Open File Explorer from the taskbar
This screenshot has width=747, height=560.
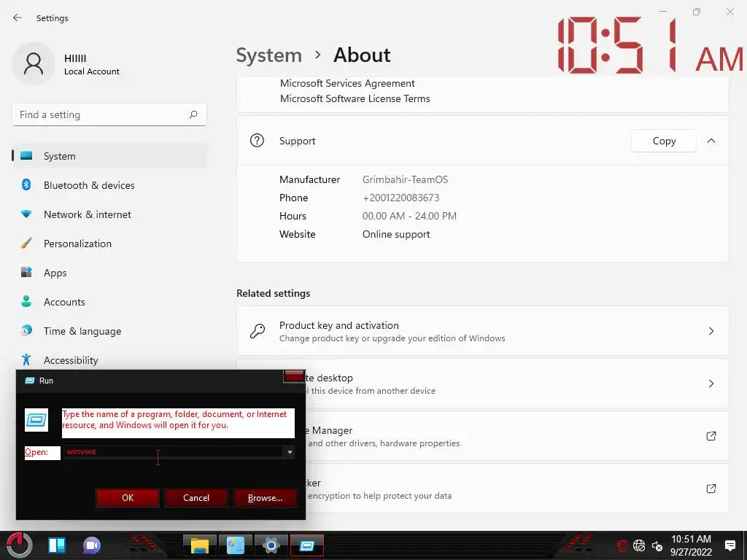click(200, 545)
